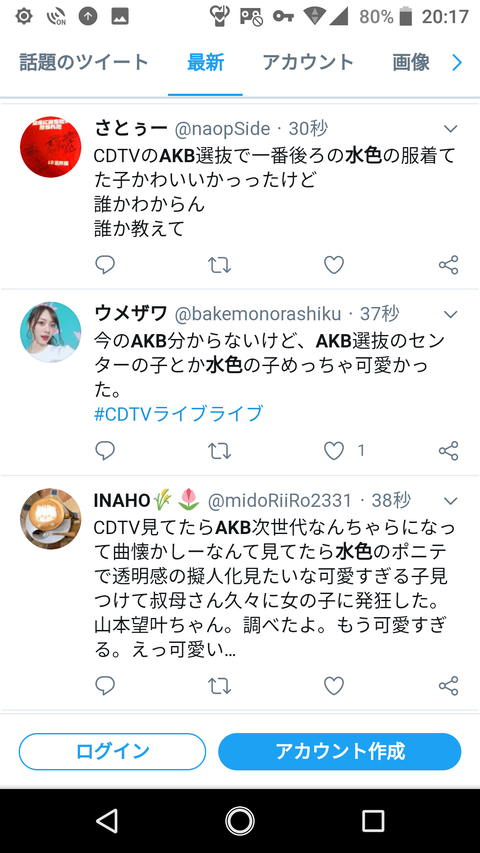Open ウメザワ's profile picture
Image resolution: width=480 pixels, height=853 pixels.
[x=51, y=332]
